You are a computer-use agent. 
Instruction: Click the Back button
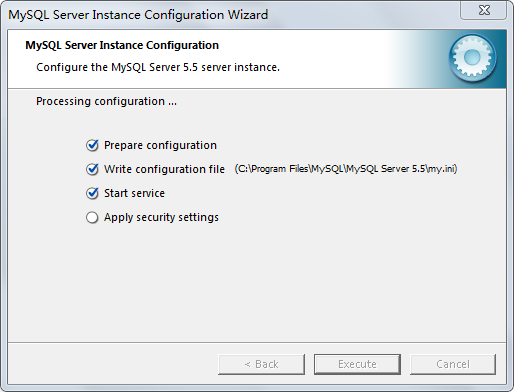point(261,364)
